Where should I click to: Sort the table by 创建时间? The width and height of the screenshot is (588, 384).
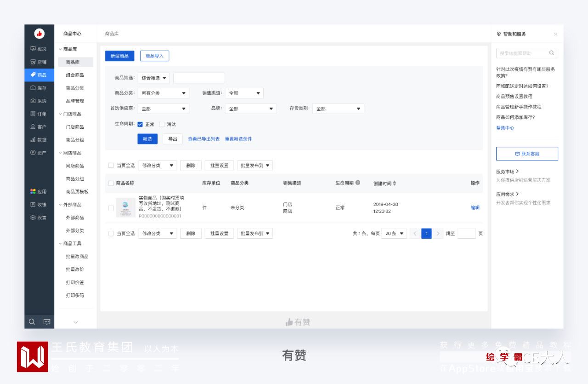point(384,183)
